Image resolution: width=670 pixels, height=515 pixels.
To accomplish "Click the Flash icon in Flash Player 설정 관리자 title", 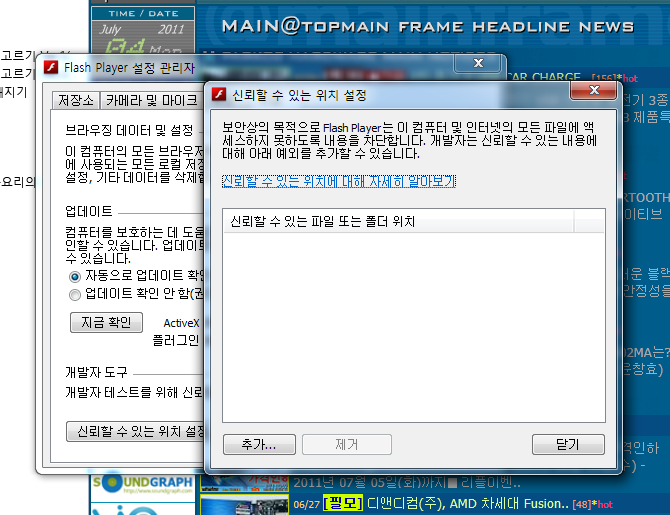I will tap(51, 67).
